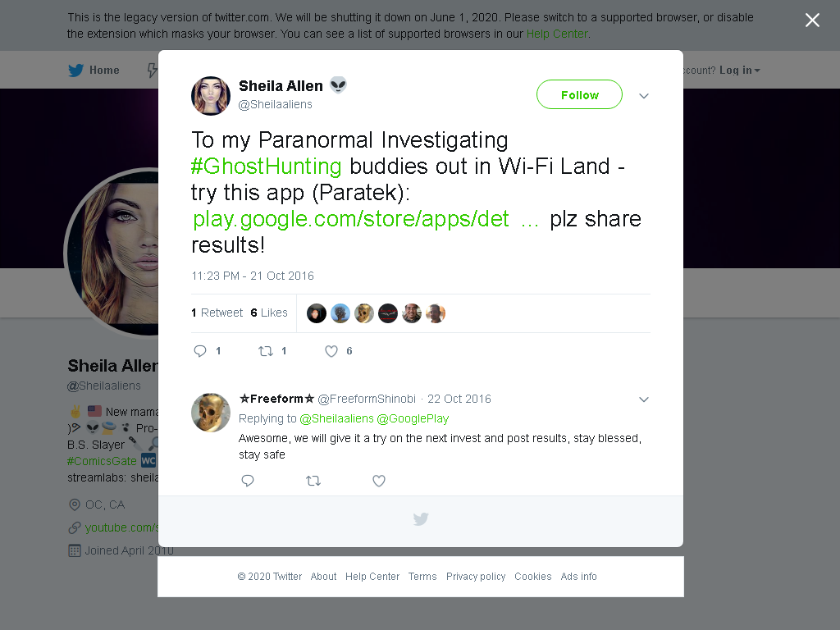Retweet Freeform's reply
Screen dimensions: 840x630
tap(313, 481)
